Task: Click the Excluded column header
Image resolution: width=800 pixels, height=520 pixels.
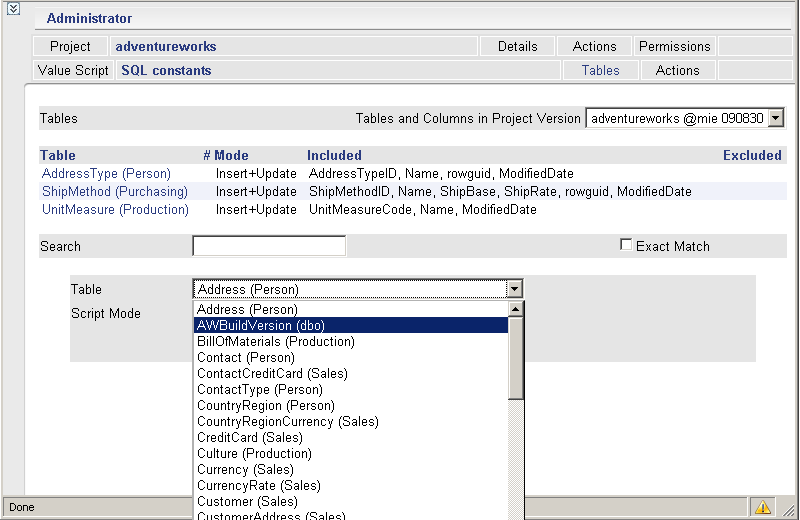Action: click(752, 155)
